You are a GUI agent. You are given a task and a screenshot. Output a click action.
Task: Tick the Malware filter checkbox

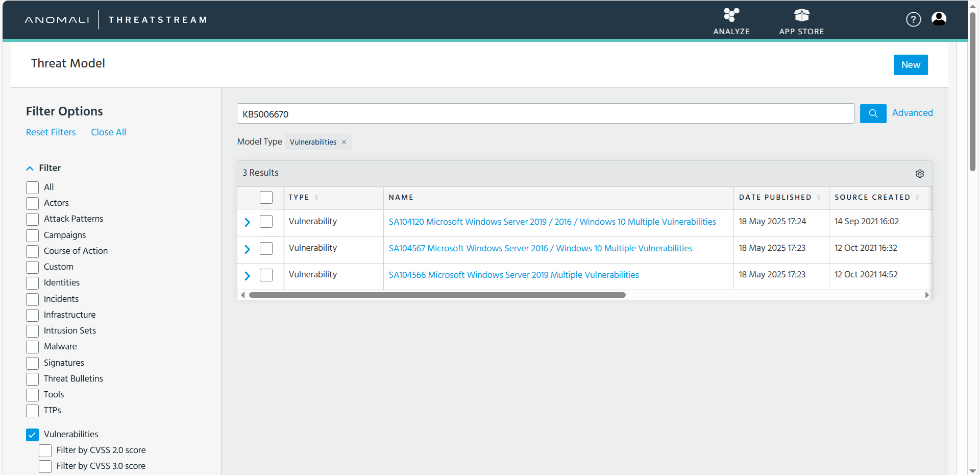point(32,347)
